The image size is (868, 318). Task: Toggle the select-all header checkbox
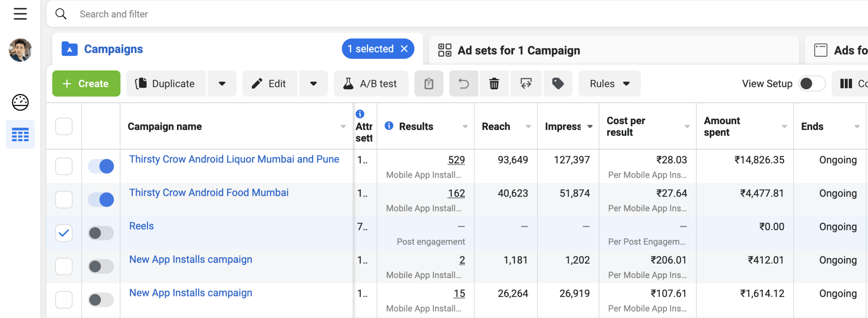64,126
